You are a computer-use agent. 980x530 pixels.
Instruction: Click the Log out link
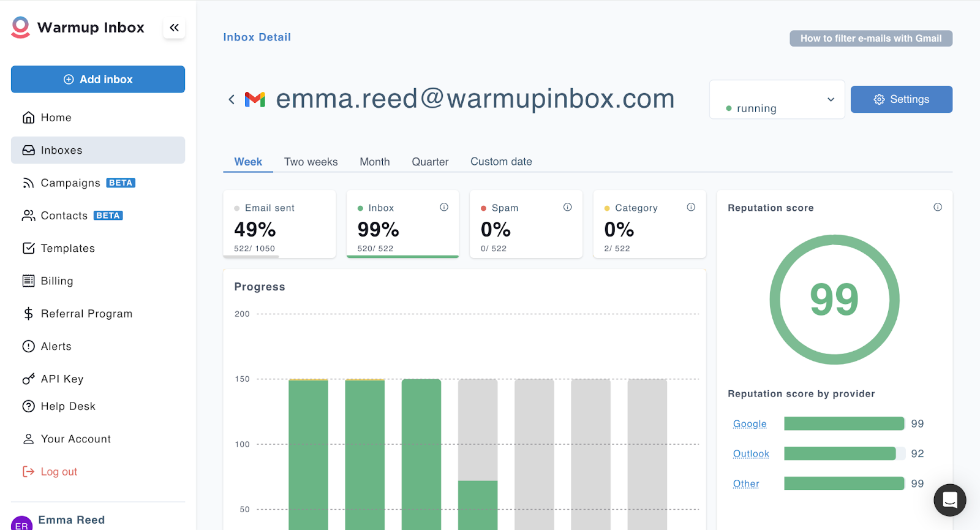[x=59, y=472]
